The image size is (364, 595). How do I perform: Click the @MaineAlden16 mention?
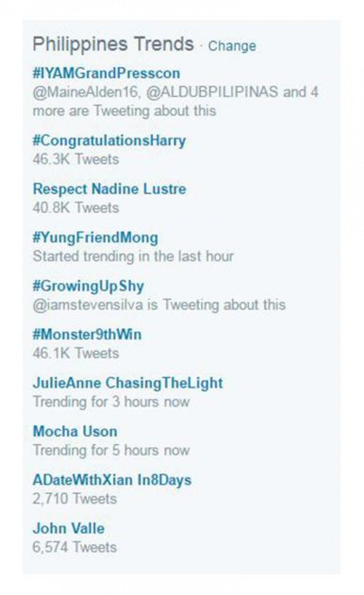85,92
